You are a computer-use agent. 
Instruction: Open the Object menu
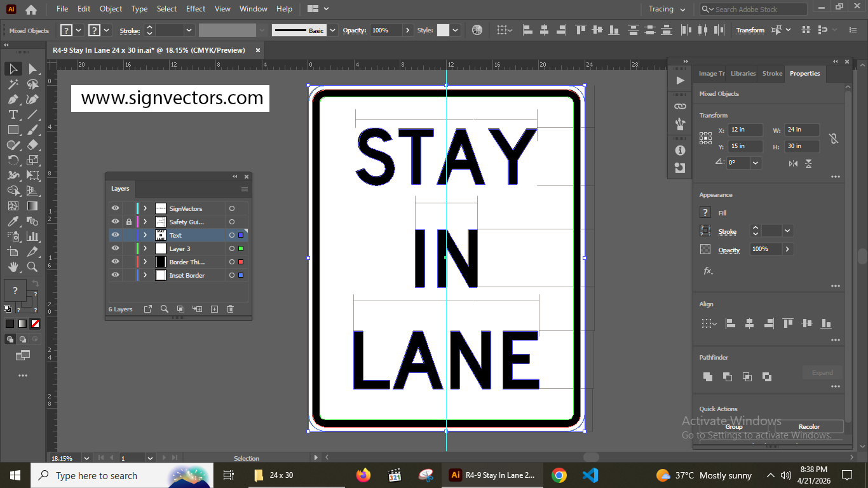(111, 9)
